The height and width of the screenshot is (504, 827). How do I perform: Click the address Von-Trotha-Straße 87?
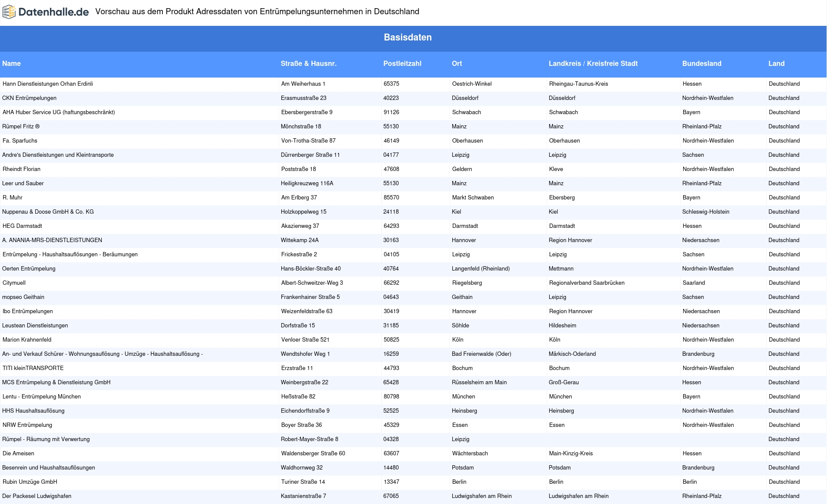point(308,141)
